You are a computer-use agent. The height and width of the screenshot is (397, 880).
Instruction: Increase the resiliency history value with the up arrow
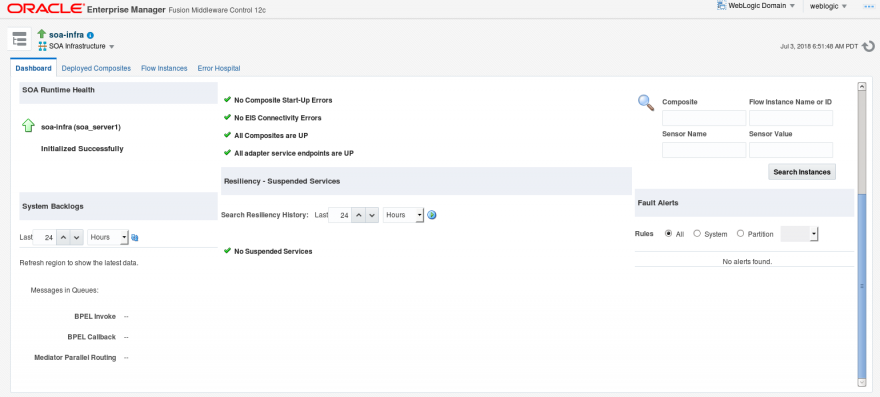pos(358,215)
